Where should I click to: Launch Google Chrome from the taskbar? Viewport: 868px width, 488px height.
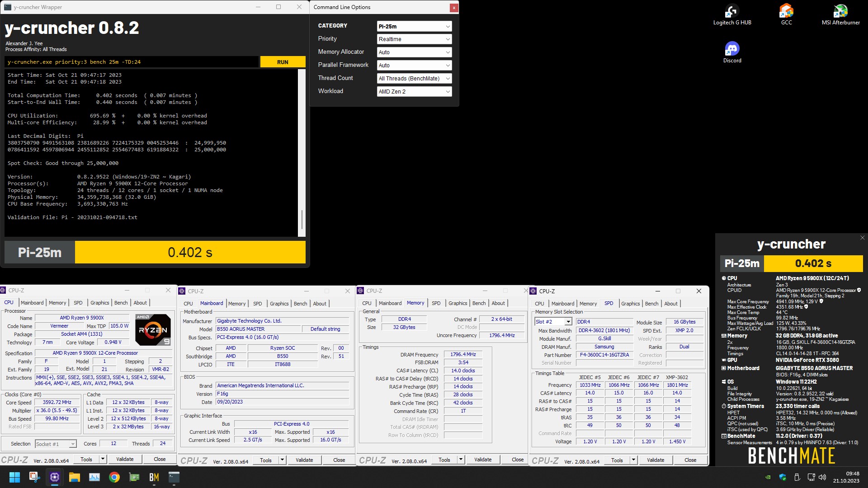(114, 477)
